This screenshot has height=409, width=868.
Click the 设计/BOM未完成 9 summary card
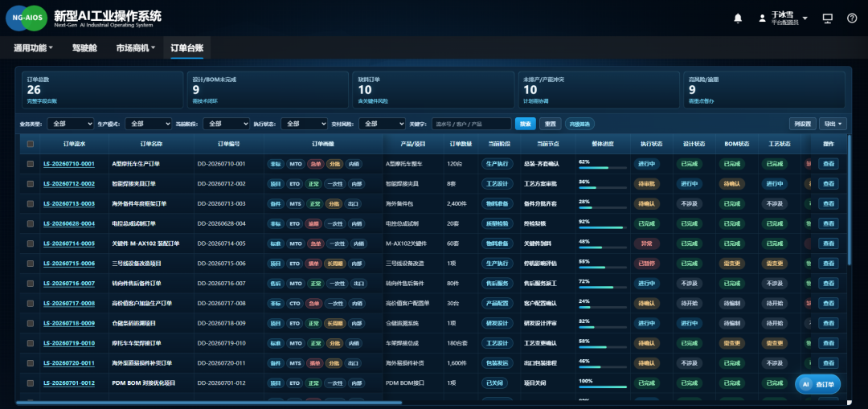(268, 90)
